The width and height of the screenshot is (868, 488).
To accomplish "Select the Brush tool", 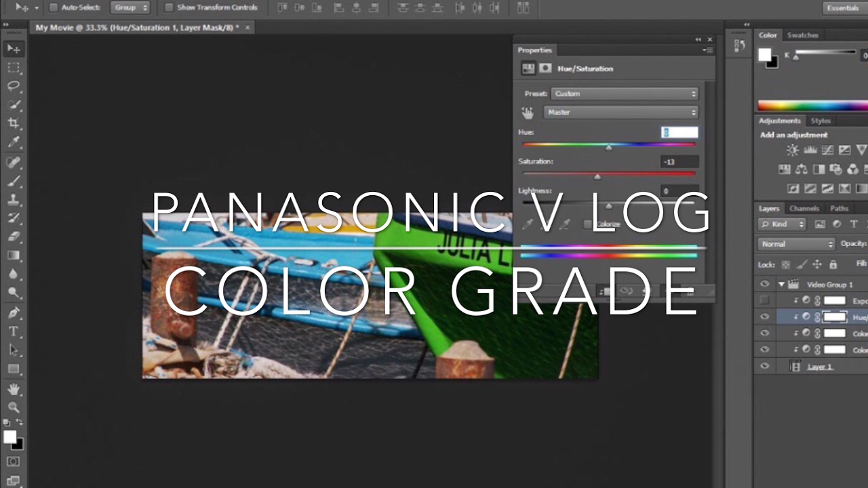I will (x=13, y=181).
